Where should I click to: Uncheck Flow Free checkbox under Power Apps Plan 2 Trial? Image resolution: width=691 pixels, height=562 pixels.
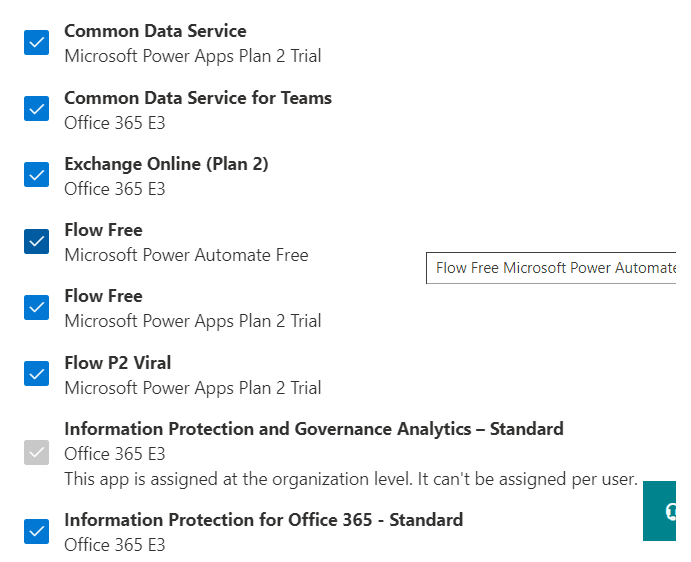point(37,307)
